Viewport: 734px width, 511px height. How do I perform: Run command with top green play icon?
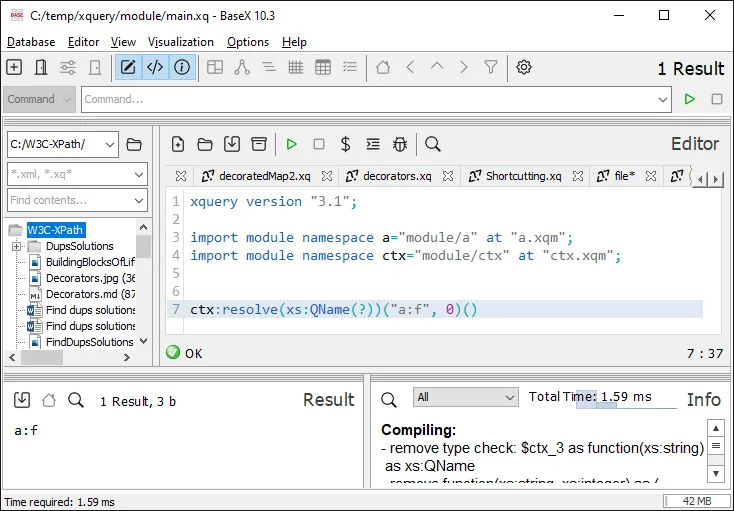coord(690,99)
